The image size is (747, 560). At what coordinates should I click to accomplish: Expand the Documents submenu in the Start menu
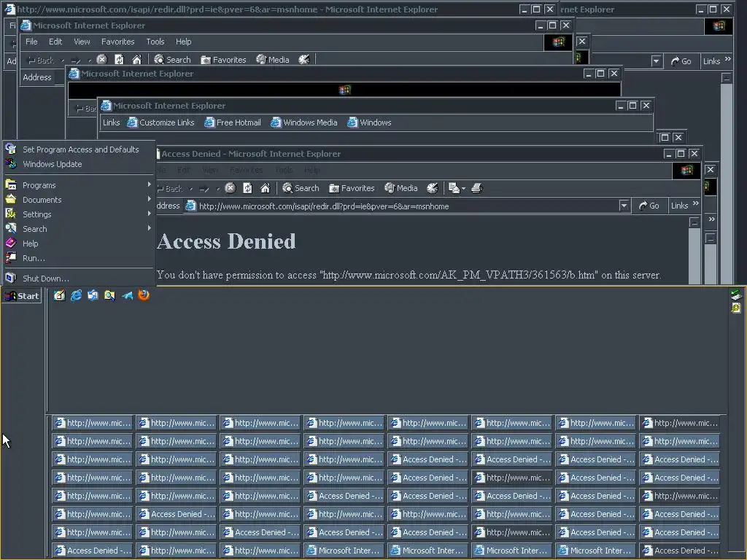point(79,200)
